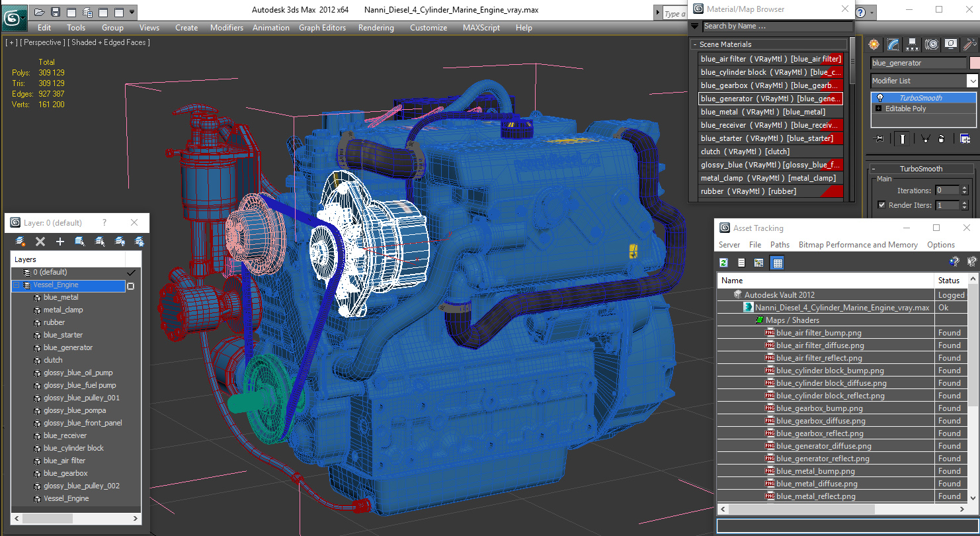Select glossy_blue_fuel pump in layer list
This screenshot has height=536, width=980.
click(x=79, y=385)
